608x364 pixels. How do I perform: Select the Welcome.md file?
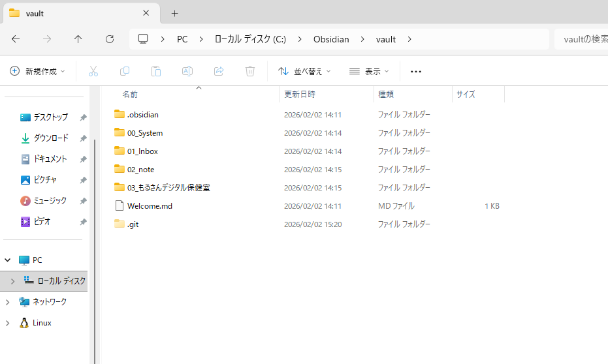point(150,205)
